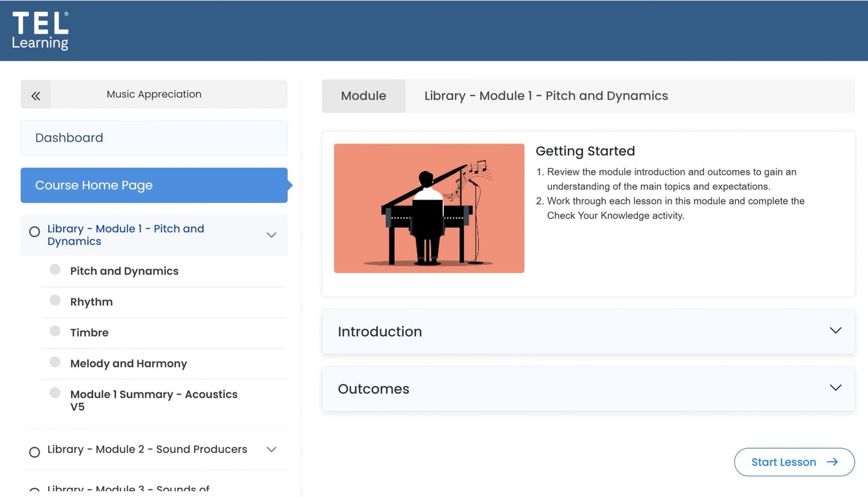
Task: Collapse sidebar with double-chevron icon
Action: coord(35,95)
